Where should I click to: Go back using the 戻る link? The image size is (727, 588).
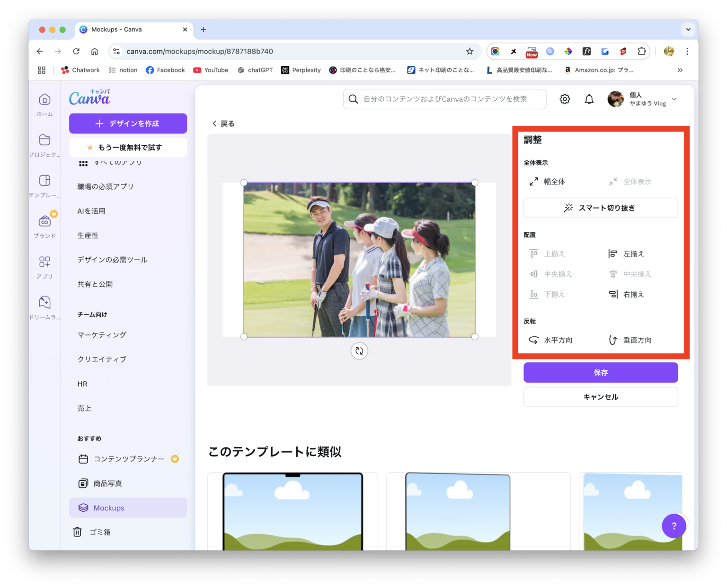(222, 123)
